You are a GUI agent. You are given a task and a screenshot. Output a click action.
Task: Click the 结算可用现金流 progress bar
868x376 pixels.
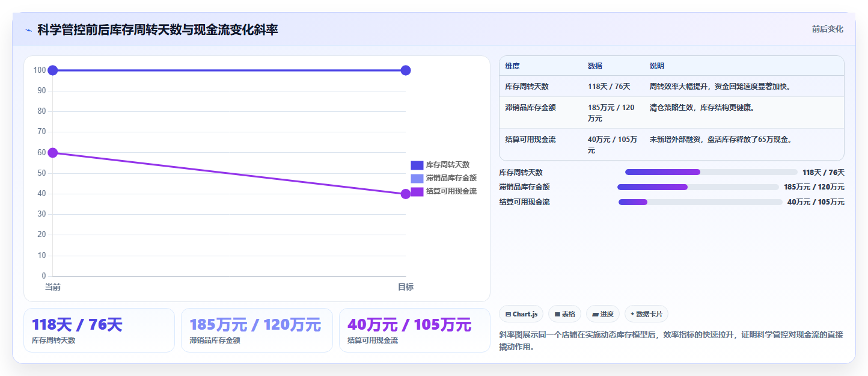[x=700, y=202]
